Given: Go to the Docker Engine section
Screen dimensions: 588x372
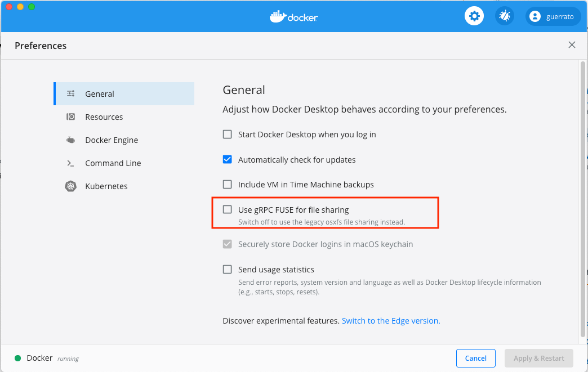Looking at the screenshot, I should coord(124,140).
